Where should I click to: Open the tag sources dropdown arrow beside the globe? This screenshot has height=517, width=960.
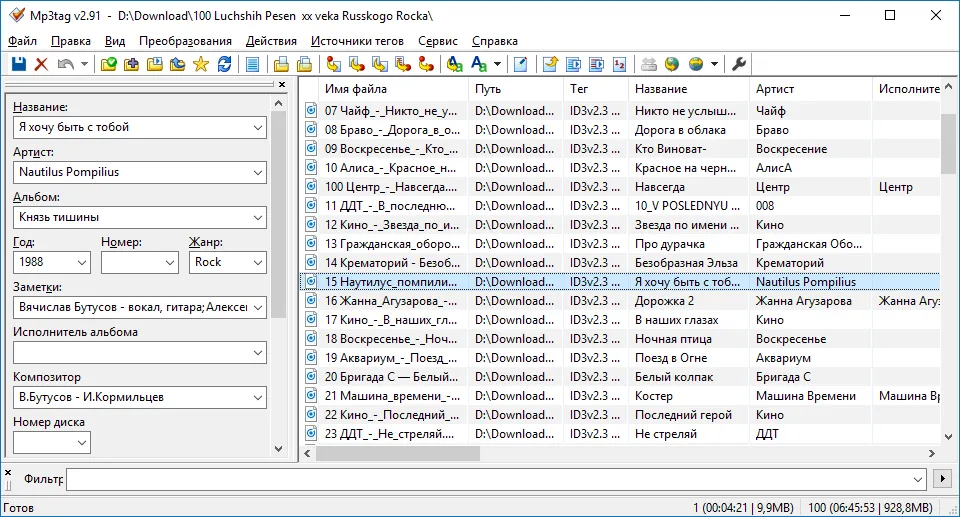pyautogui.click(x=714, y=64)
